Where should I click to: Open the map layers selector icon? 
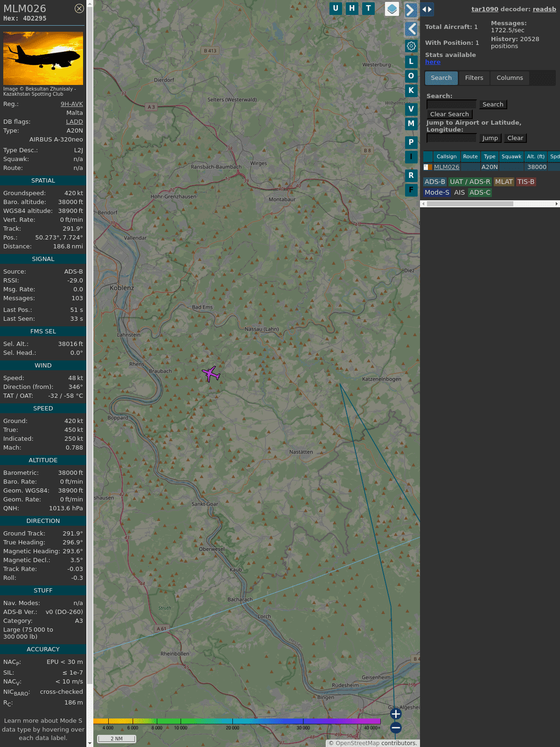(x=392, y=9)
